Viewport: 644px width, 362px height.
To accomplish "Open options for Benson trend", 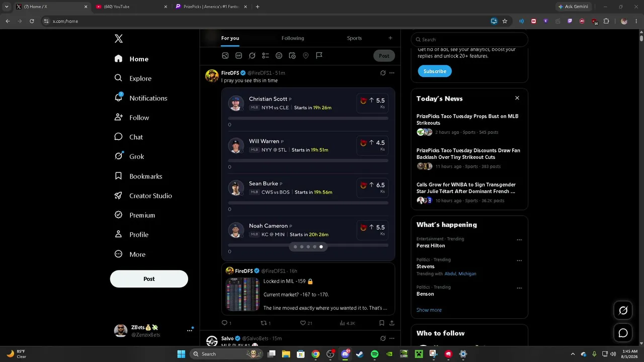I will click(519, 288).
